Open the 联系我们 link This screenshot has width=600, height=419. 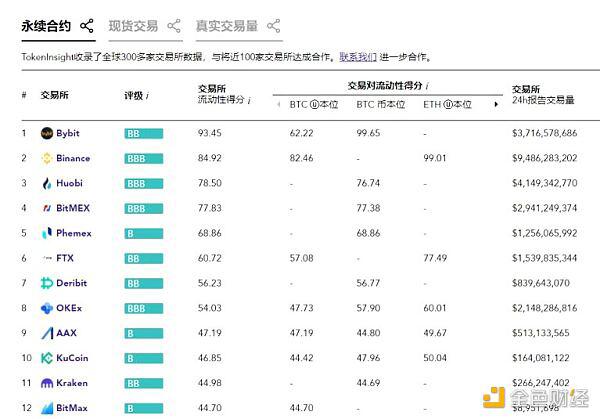click(x=358, y=57)
